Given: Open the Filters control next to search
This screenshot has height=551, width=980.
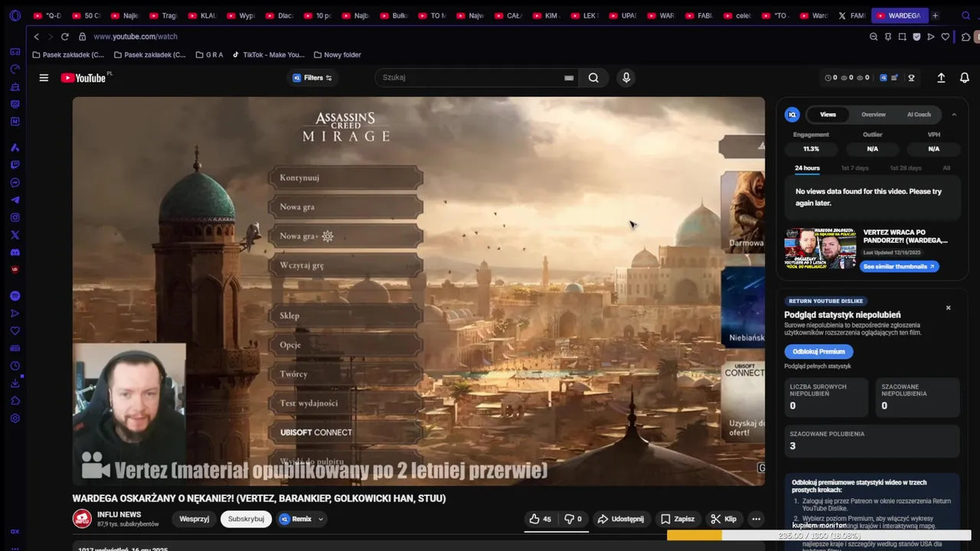Looking at the screenshot, I should 312,77.
